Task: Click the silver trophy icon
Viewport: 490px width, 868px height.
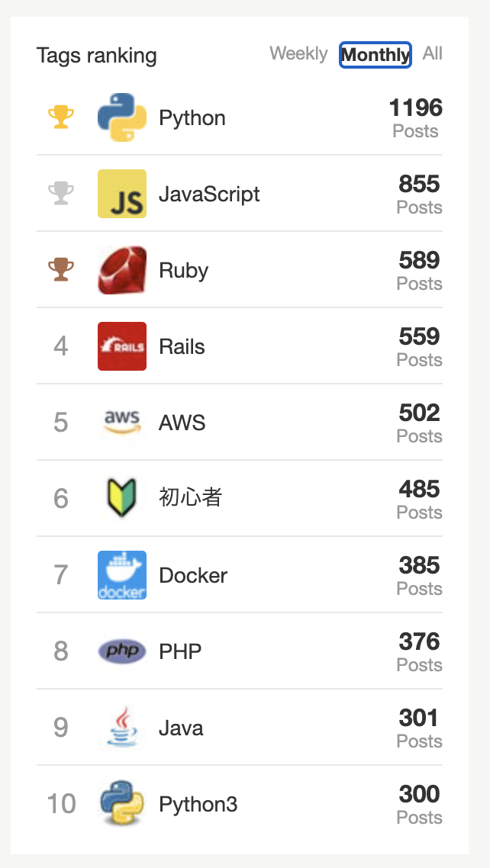Action: pos(61,194)
